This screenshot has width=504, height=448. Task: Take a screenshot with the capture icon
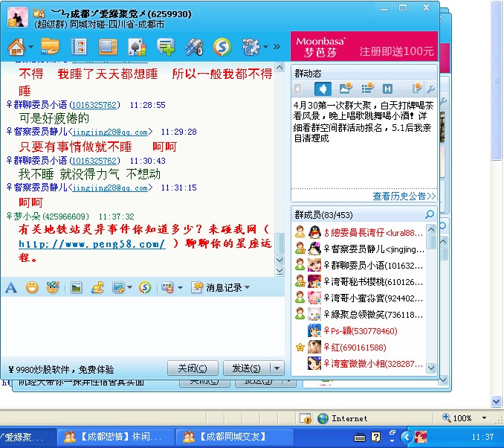pyautogui.click(x=118, y=287)
